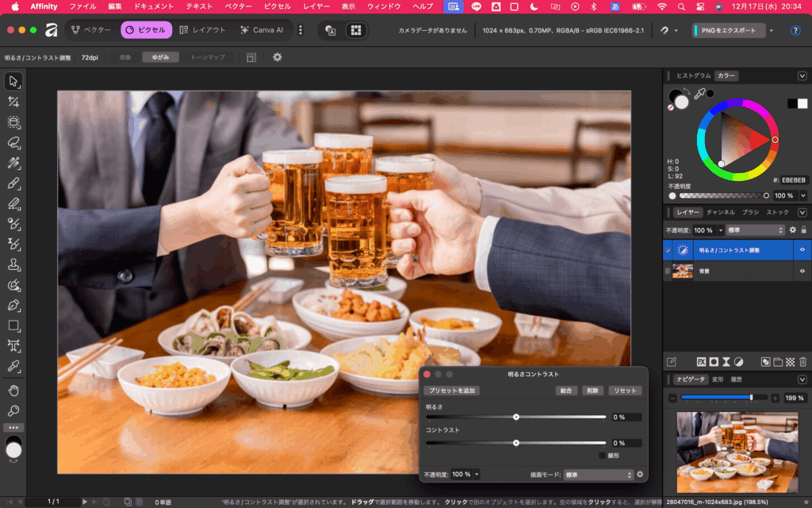Open the レイヤー menu in menu bar
812x508 pixels.
[316, 6]
